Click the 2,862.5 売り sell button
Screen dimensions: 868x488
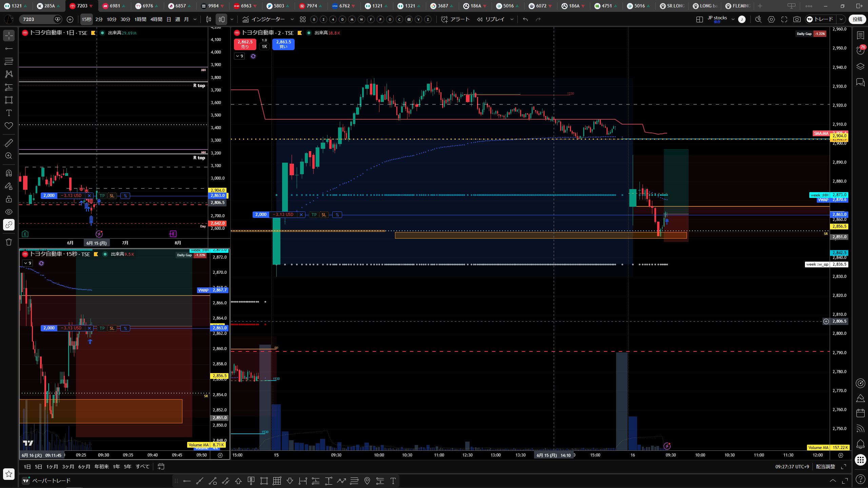[245, 44]
